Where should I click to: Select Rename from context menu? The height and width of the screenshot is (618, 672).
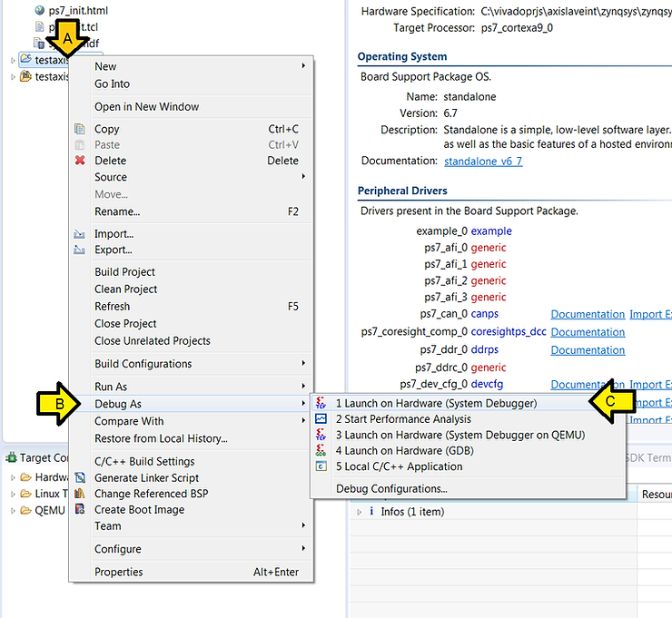[191, 211]
